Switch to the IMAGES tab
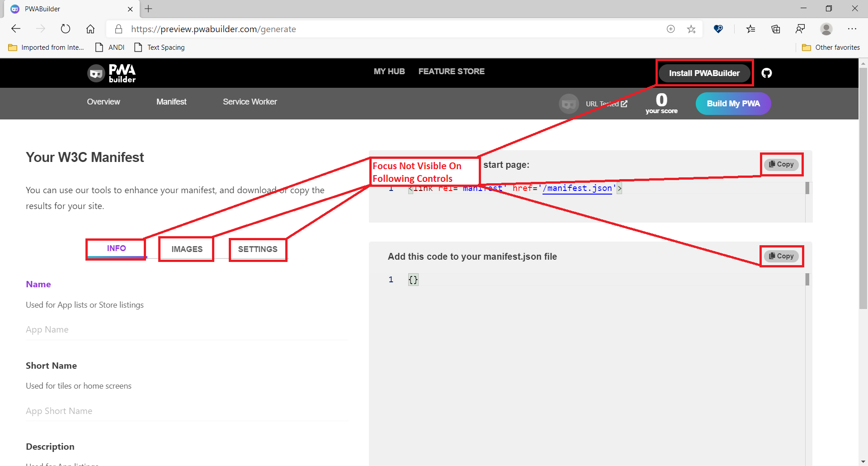 (186, 249)
